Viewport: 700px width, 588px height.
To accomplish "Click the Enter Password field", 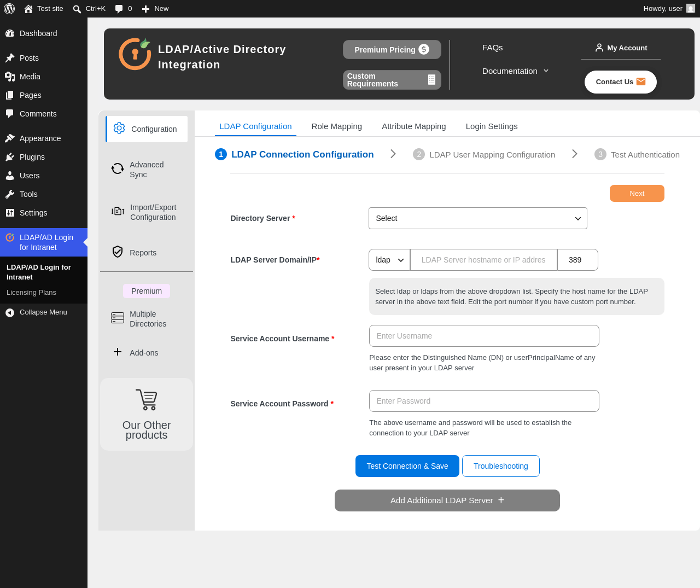I will pyautogui.click(x=484, y=401).
